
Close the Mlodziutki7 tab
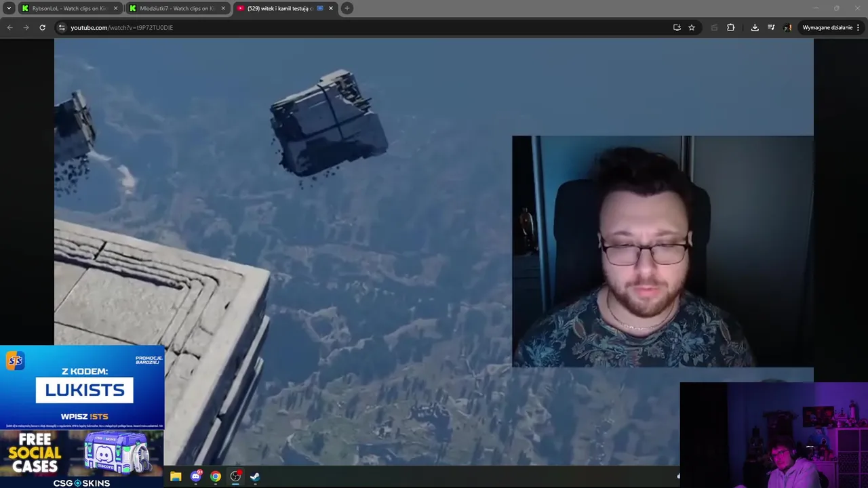tap(223, 8)
